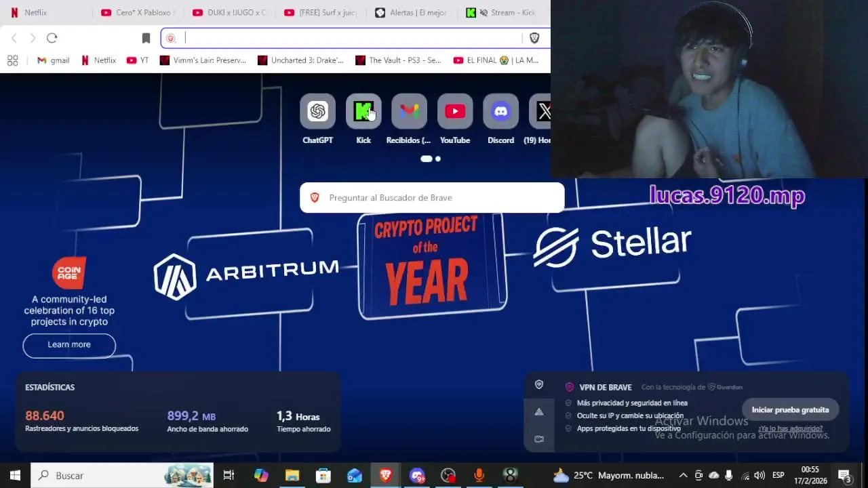Switch to the [FREE] Surf x juicy tab
Image resolution: width=868 pixels, height=488 pixels.
point(321,12)
